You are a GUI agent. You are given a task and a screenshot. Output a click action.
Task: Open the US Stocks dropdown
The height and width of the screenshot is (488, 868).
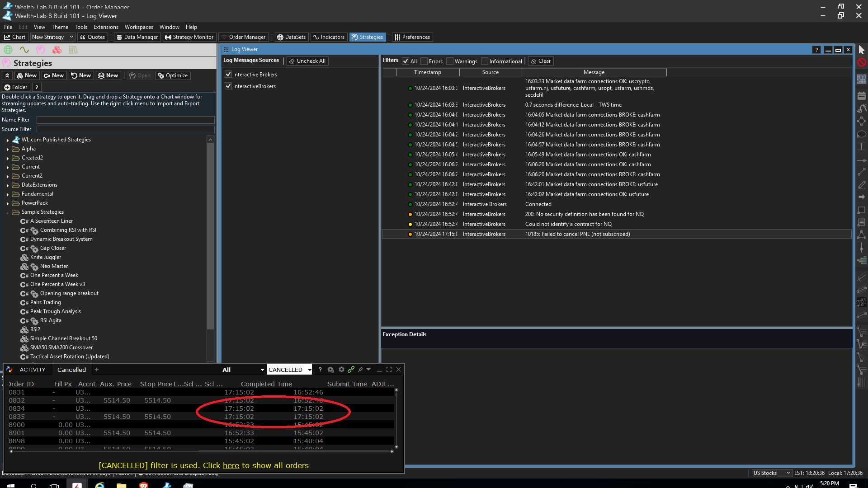[x=772, y=473]
